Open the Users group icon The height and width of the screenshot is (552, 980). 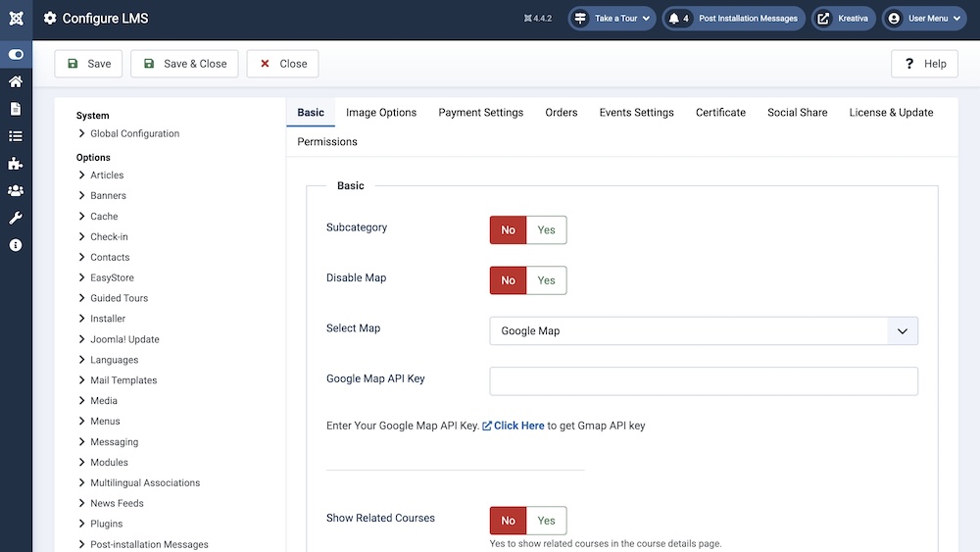[x=16, y=190]
